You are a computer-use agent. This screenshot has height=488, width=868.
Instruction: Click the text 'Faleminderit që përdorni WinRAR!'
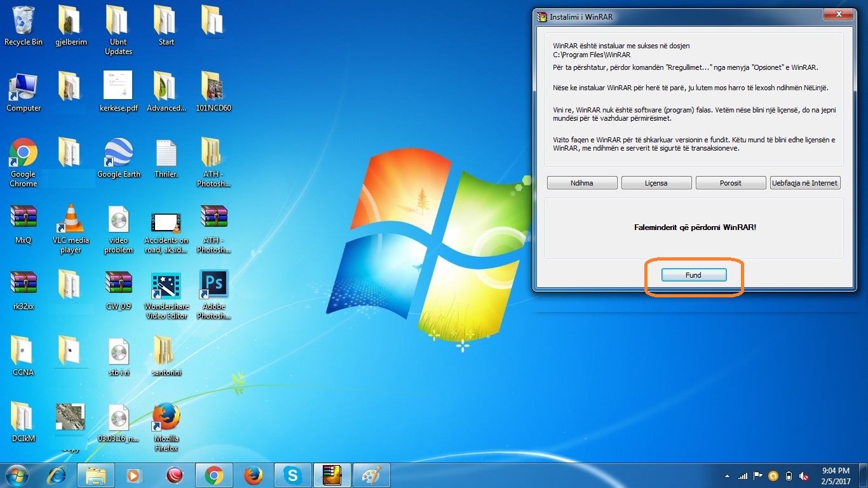[695, 227]
